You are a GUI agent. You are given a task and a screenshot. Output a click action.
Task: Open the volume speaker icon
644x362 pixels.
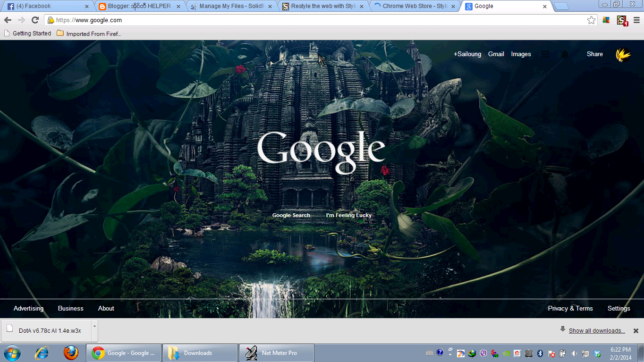574,353
